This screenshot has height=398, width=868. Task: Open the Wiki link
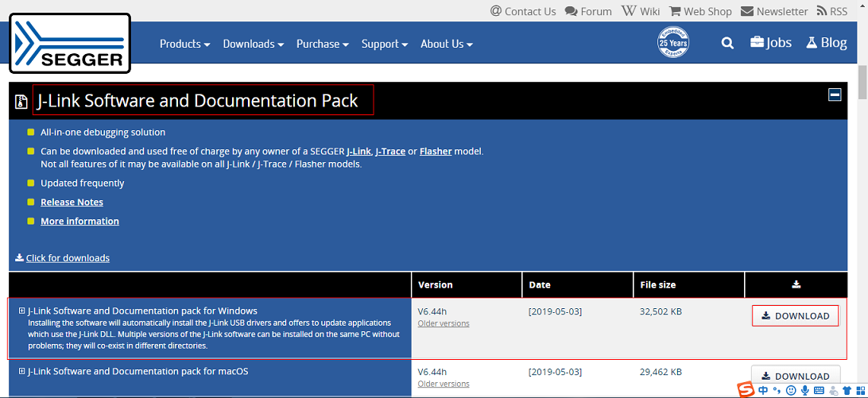pos(641,11)
